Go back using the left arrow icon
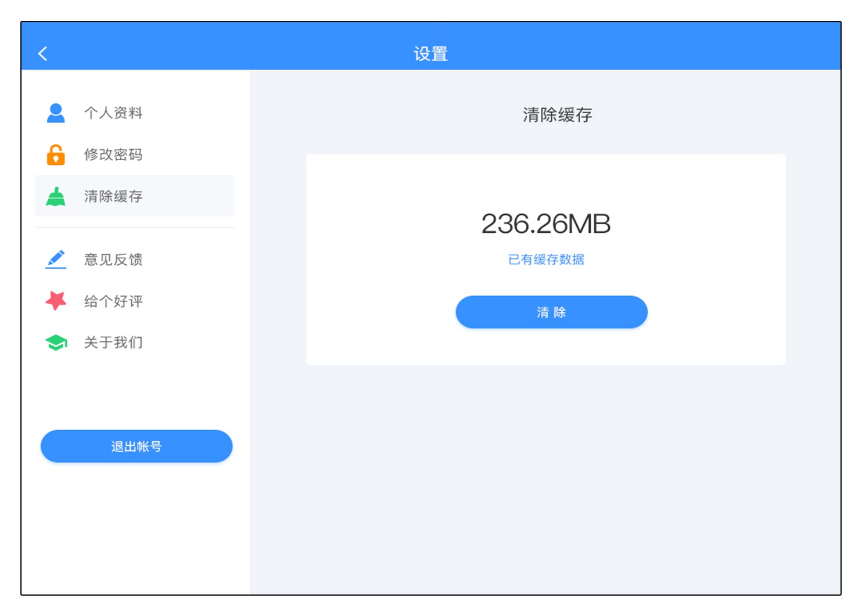 [x=42, y=54]
